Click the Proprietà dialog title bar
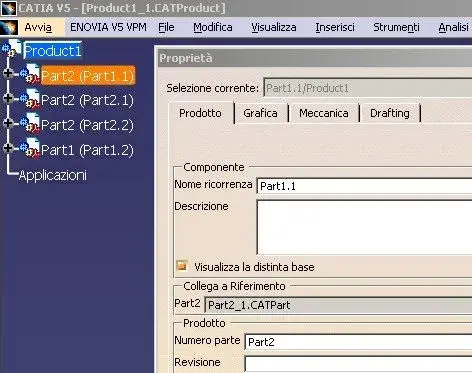This screenshot has width=472, height=373. tap(315, 58)
